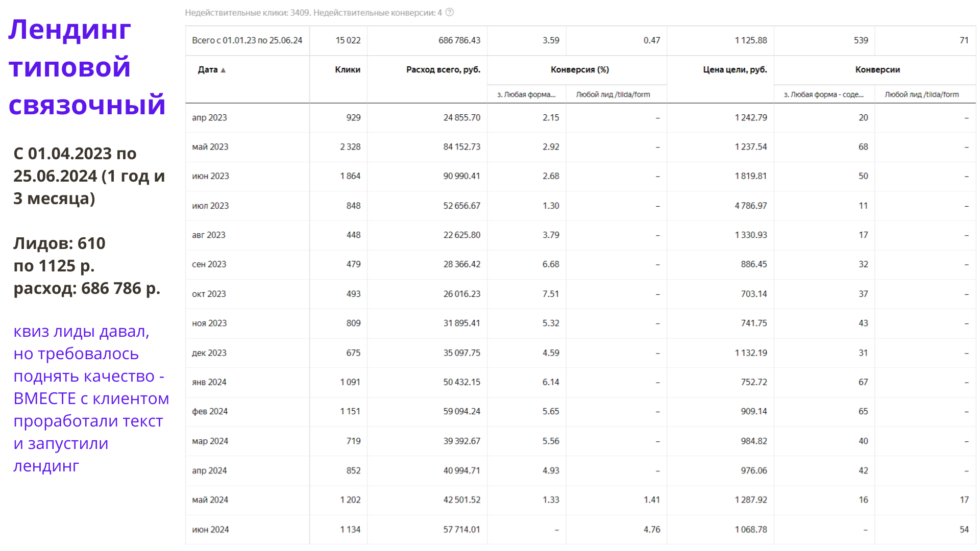Viewport: 980px width, 551px height.
Task: Click the Расход всего, руб. header
Action: click(443, 69)
